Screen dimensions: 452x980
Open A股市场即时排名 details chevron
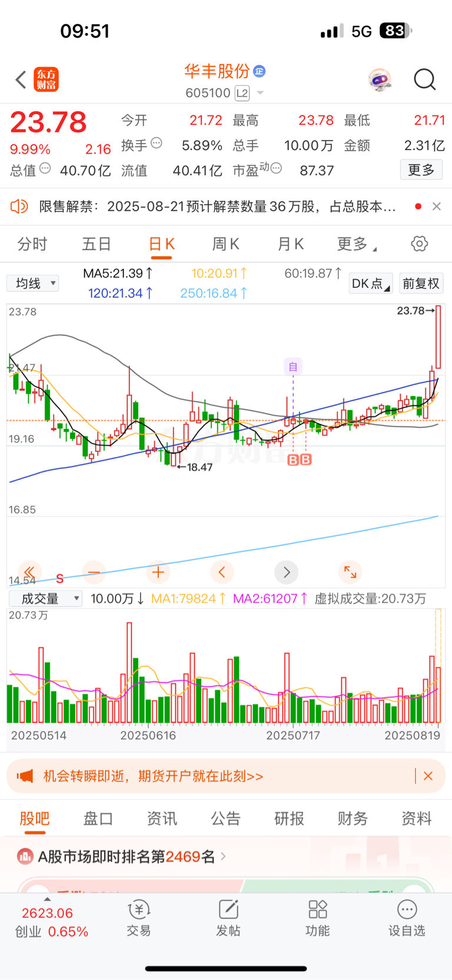[x=223, y=856]
